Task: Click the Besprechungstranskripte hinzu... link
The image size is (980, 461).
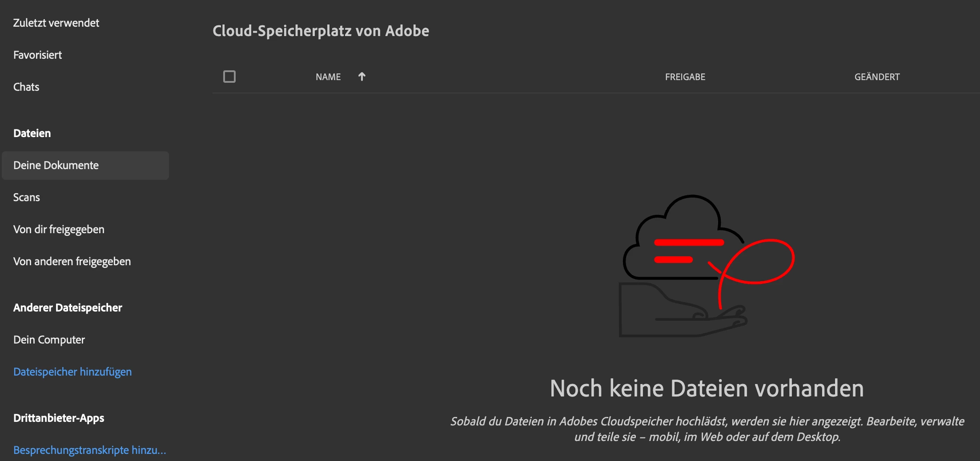Action: click(90, 450)
